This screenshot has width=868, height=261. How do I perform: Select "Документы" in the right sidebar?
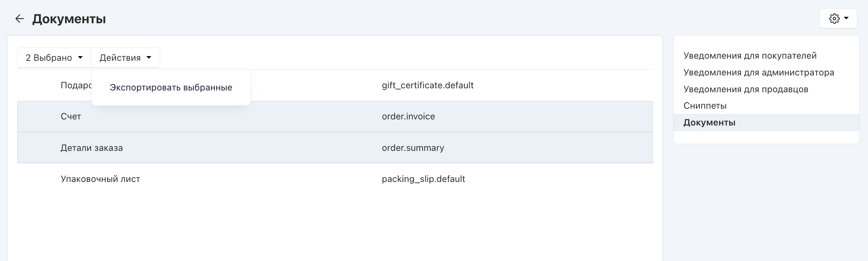click(x=709, y=123)
